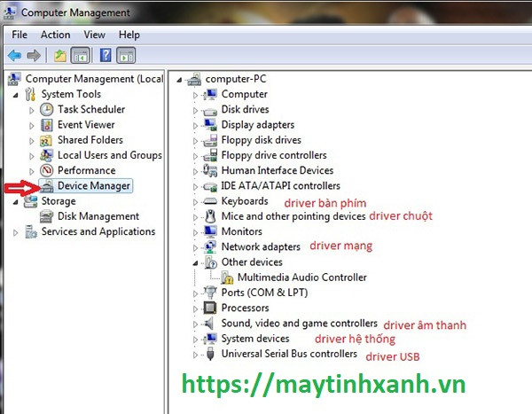Toggle the Show/Hide Console Tree icon
532x414 pixels.
[x=81, y=56]
